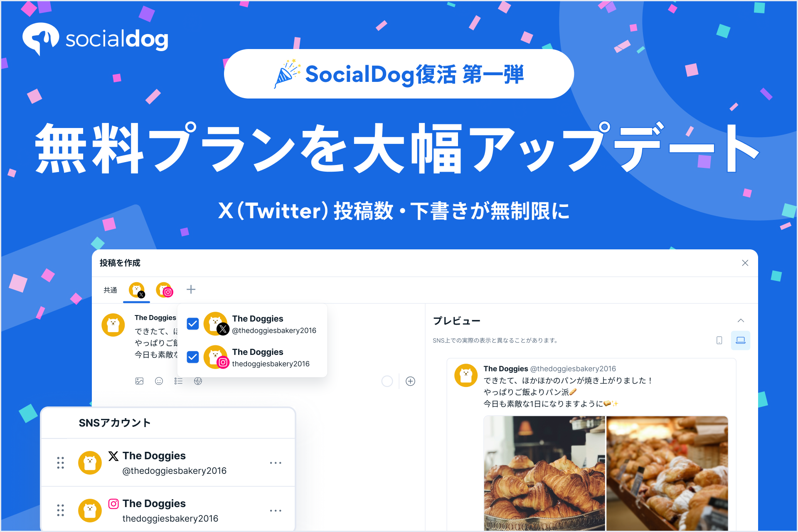The width and height of the screenshot is (798, 532).
Task: Switch preview to laptop view icon
Action: click(x=741, y=340)
